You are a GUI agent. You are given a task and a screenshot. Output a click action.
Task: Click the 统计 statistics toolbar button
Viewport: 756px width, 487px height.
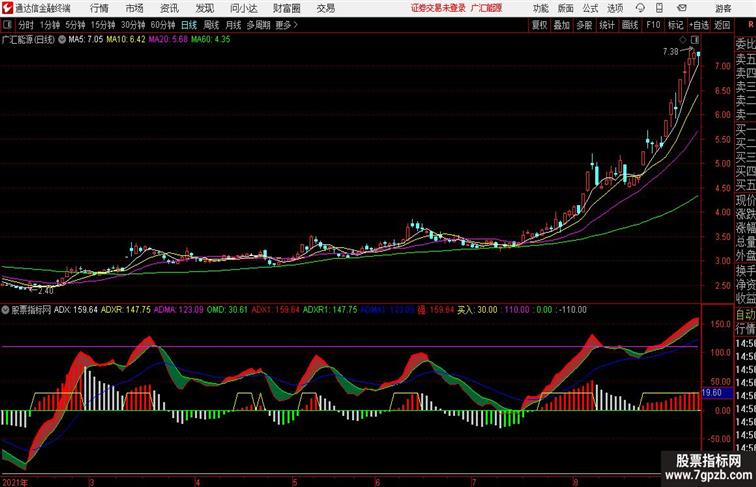(607, 25)
